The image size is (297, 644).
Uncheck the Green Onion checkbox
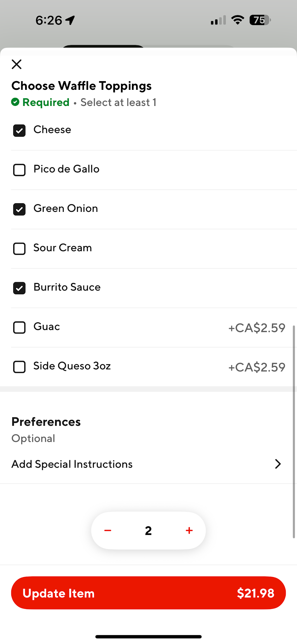click(19, 209)
